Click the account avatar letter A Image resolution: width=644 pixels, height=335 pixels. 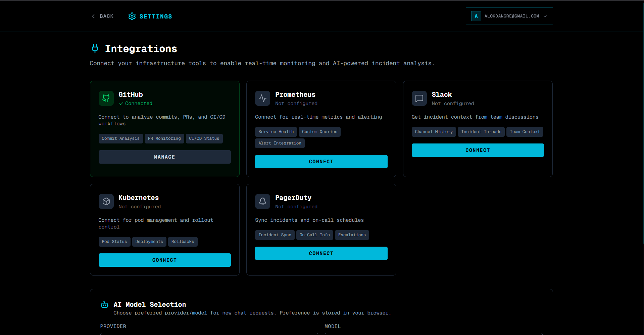[x=476, y=16]
